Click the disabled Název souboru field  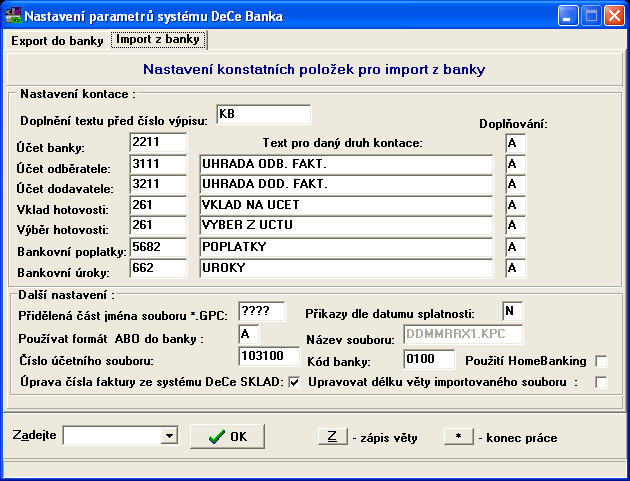click(x=463, y=334)
